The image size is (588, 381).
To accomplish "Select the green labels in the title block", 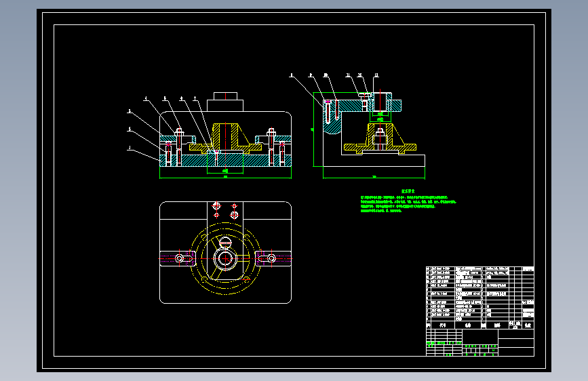I will tap(462, 348).
